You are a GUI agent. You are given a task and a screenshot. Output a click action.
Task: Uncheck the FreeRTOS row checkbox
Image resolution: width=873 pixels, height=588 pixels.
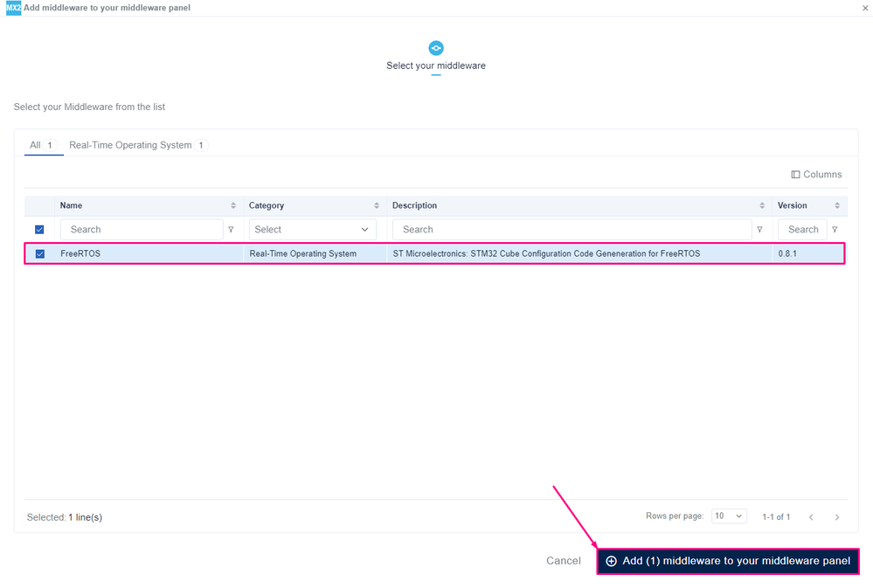click(x=40, y=254)
